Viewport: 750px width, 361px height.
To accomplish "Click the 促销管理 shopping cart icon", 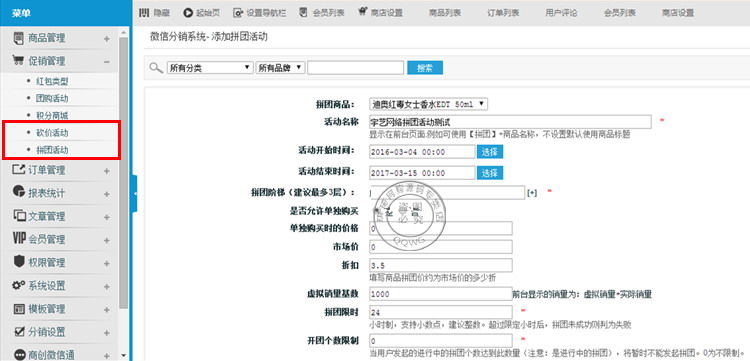I will [18, 61].
